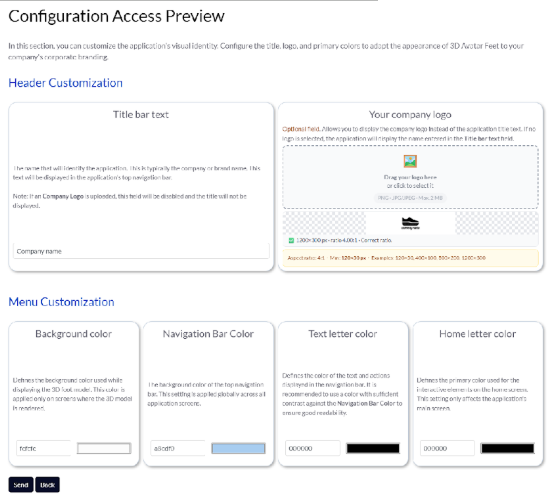Click the Home letter color hex input

click(x=447, y=448)
